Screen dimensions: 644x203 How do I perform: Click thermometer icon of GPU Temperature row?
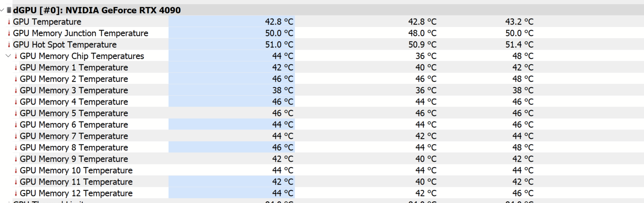click(9, 22)
